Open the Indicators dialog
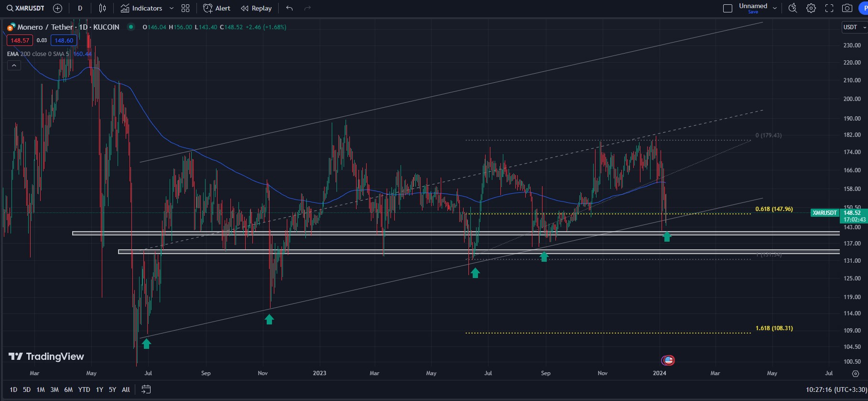 coord(141,8)
